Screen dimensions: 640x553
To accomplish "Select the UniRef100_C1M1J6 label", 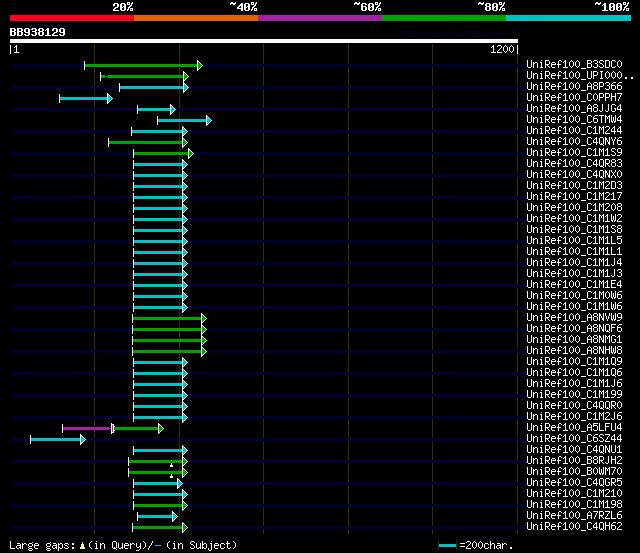I will coord(574,384).
